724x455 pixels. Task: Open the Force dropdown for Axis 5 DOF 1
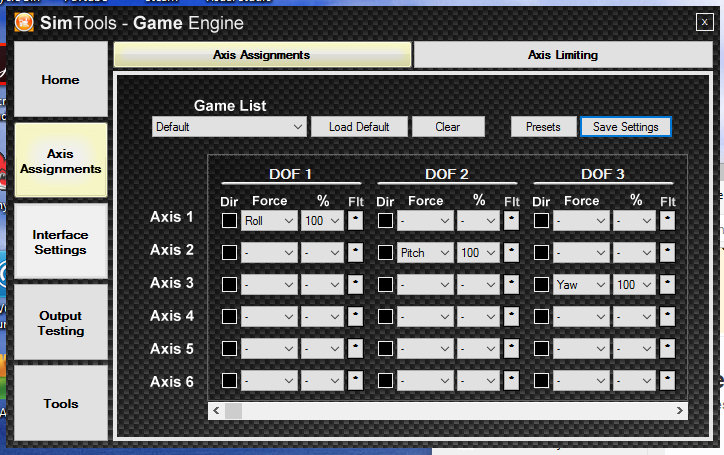(269, 348)
